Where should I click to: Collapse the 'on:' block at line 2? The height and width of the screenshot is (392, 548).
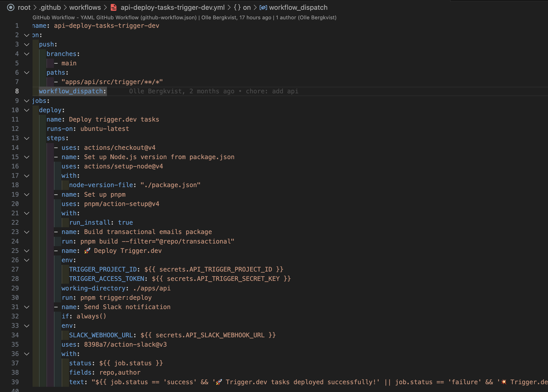tap(27, 35)
